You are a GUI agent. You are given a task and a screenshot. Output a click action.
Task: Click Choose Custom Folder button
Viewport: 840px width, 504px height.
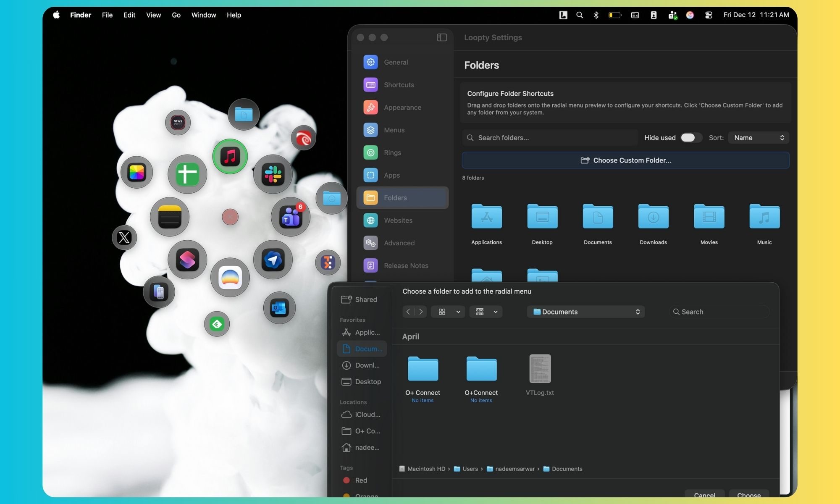(x=625, y=160)
